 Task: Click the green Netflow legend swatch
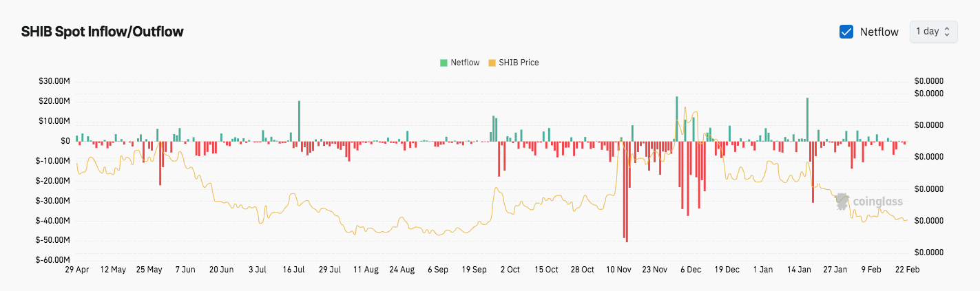(444, 63)
